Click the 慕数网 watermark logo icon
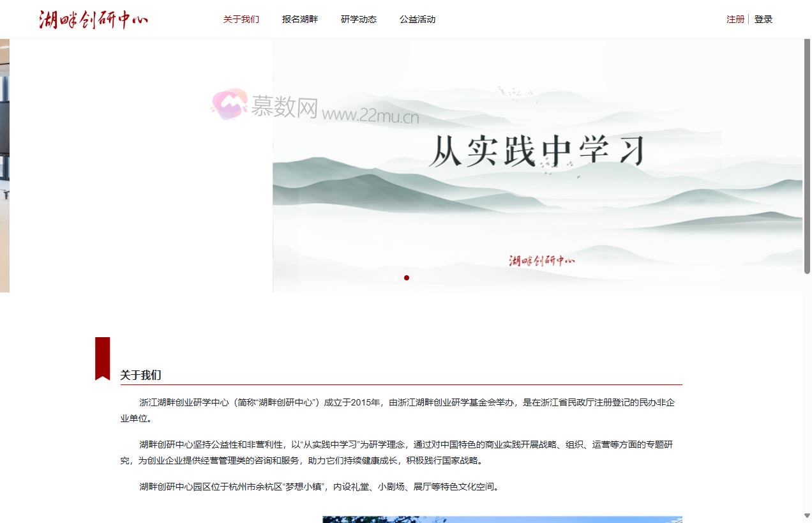 point(230,104)
